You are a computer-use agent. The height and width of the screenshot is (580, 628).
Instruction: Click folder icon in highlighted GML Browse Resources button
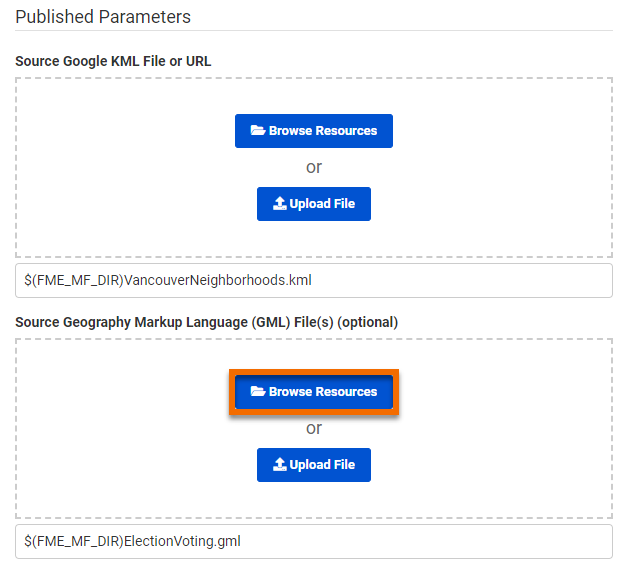point(258,392)
